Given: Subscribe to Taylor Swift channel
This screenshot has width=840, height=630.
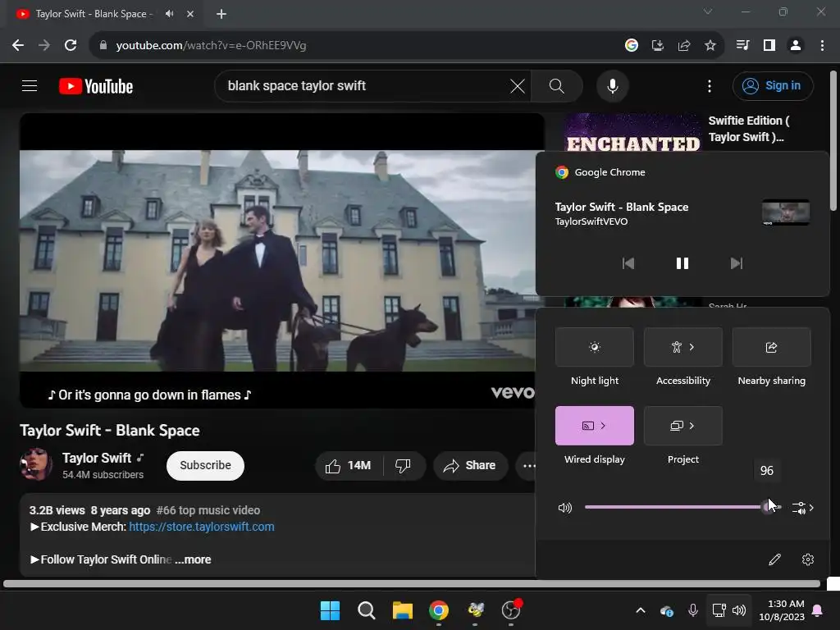Looking at the screenshot, I should click(x=205, y=466).
